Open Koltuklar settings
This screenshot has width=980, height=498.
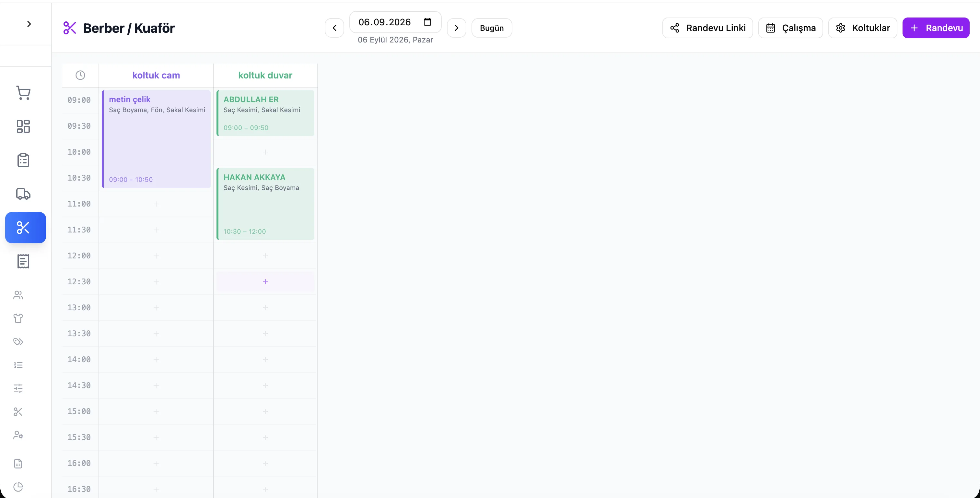pos(862,28)
